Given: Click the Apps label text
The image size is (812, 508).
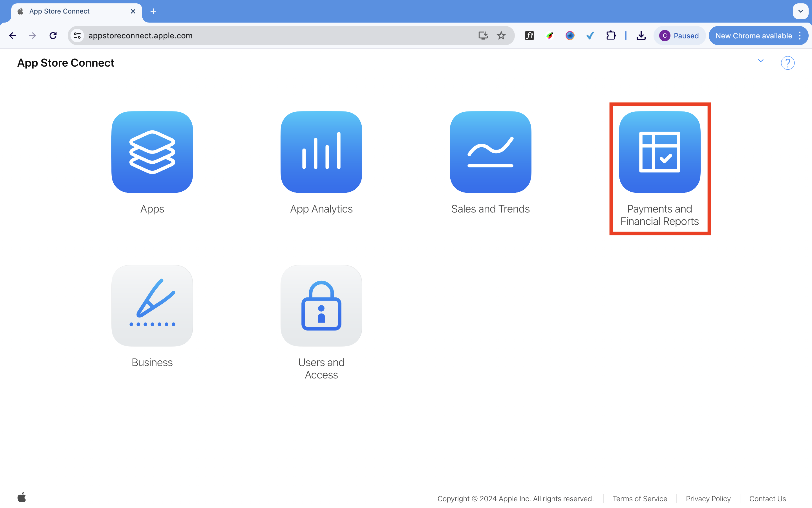Looking at the screenshot, I should [x=152, y=209].
